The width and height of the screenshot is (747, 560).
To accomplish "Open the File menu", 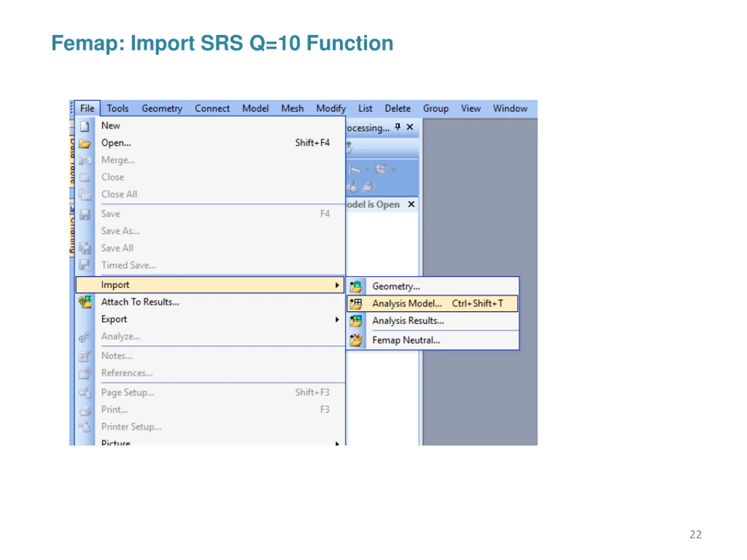I will tap(87, 108).
